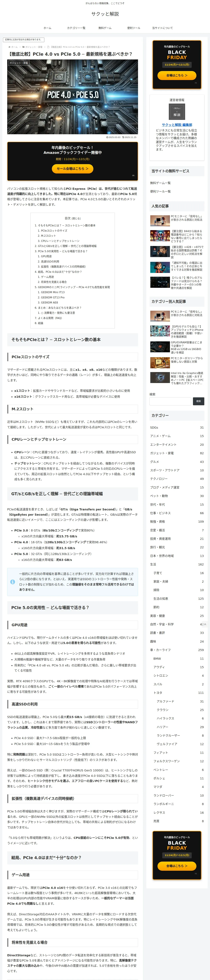Collapse the table of contents with 閉じる

point(76,218)
